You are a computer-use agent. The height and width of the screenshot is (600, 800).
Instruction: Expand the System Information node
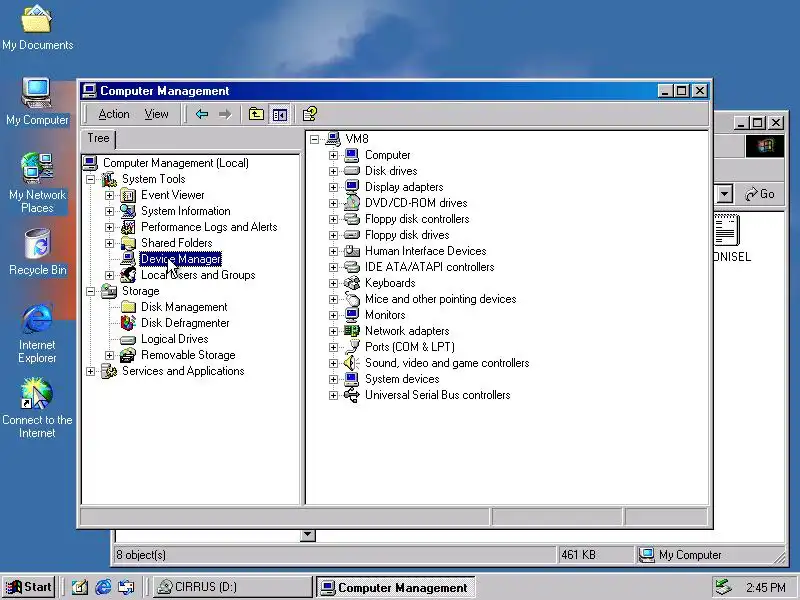(109, 211)
